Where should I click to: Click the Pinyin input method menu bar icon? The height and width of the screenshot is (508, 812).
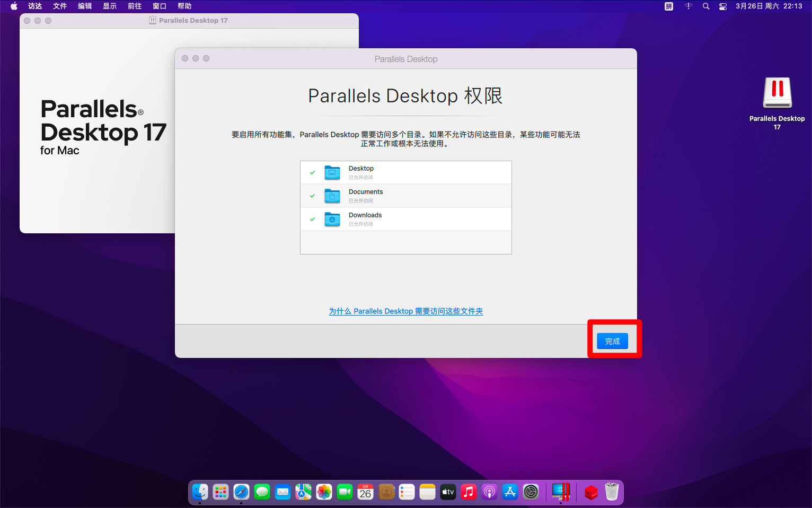(669, 6)
